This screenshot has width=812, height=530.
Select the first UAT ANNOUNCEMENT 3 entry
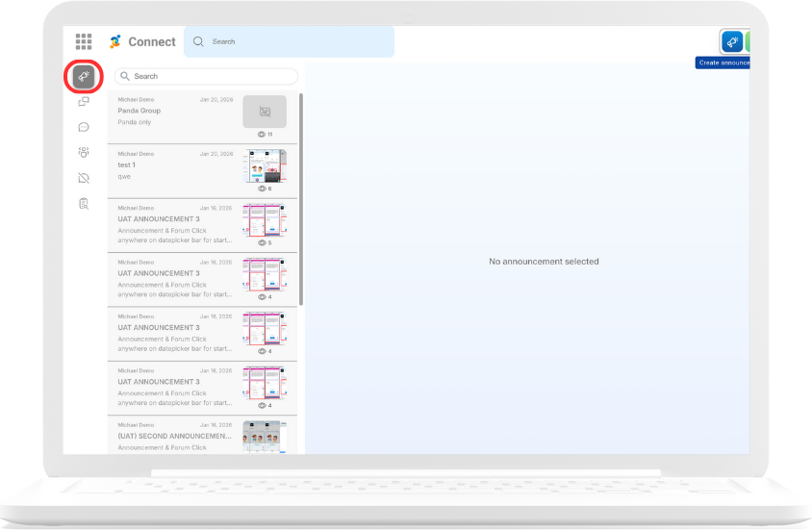point(173,225)
